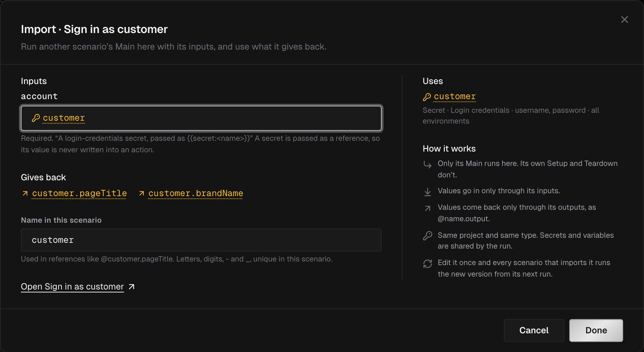Click the 'Gives back' heading
Viewport: 644px width, 352px height.
coord(43,177)
